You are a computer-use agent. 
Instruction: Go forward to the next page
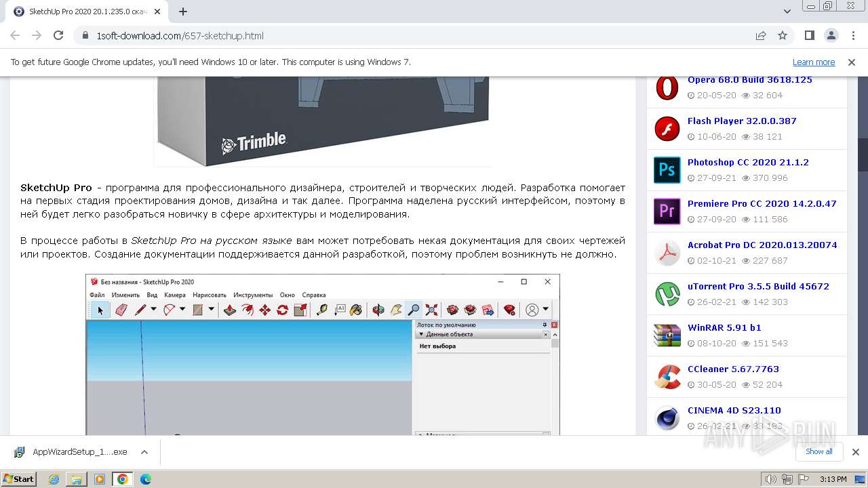37,36
